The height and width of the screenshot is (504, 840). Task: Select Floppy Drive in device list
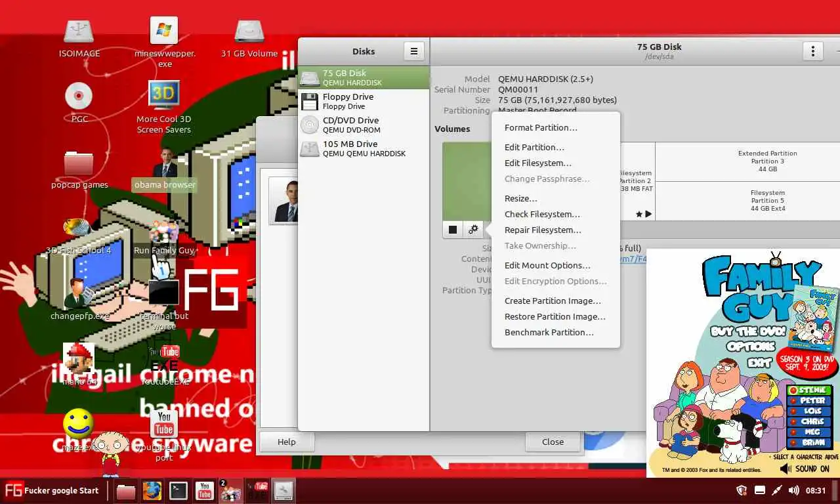364,102
